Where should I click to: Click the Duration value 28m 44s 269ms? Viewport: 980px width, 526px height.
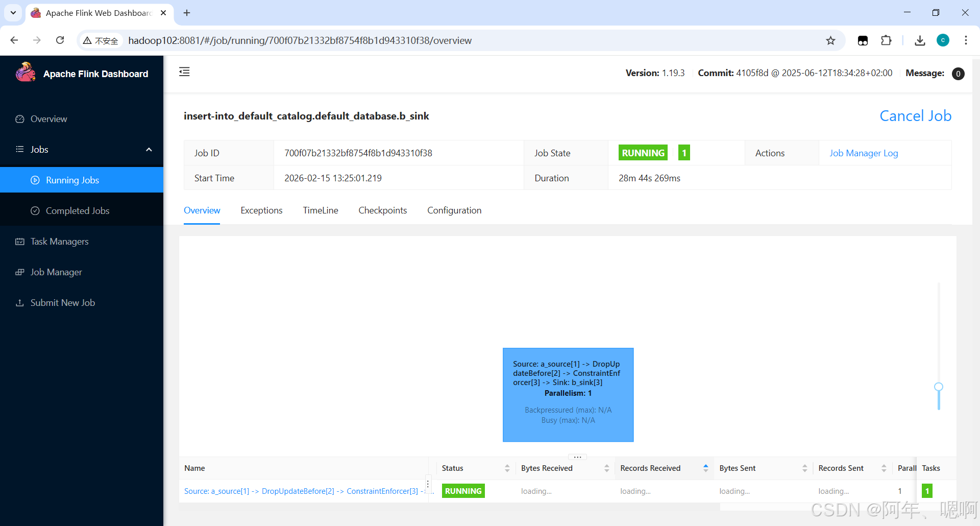pos(649,178)
